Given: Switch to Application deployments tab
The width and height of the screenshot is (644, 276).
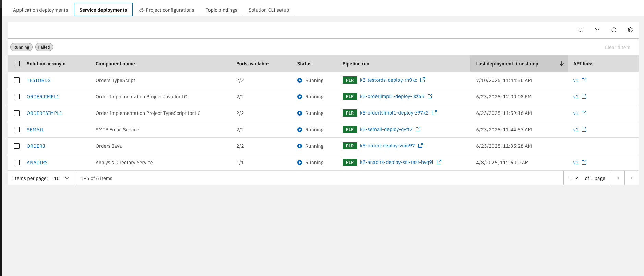Looking at the screenshot, I should (40, 10).
